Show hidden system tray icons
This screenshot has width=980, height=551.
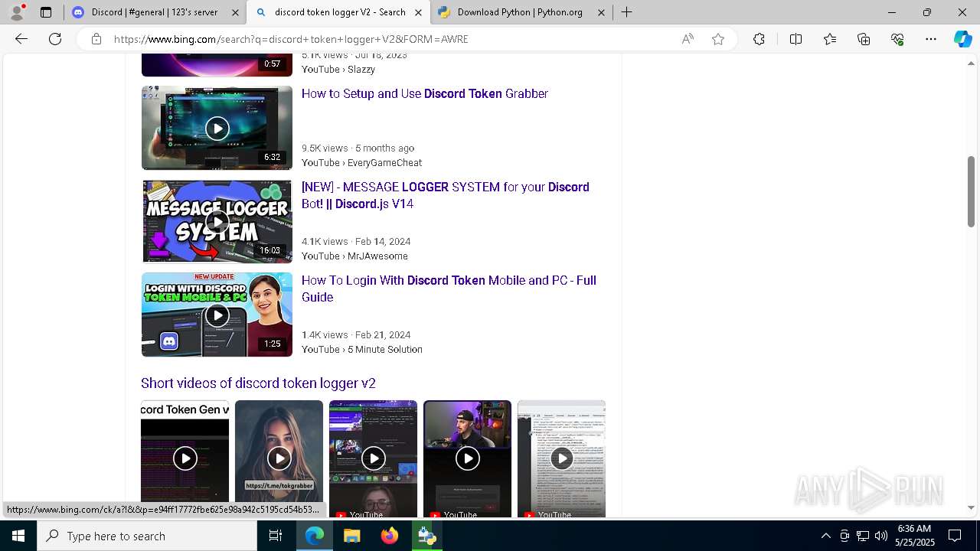(x=825, y=536)
